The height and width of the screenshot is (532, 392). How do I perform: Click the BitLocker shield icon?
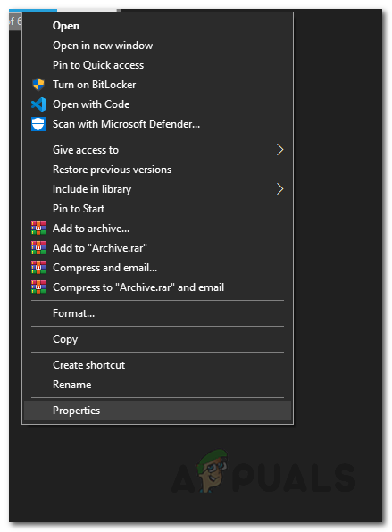point(38,85)
